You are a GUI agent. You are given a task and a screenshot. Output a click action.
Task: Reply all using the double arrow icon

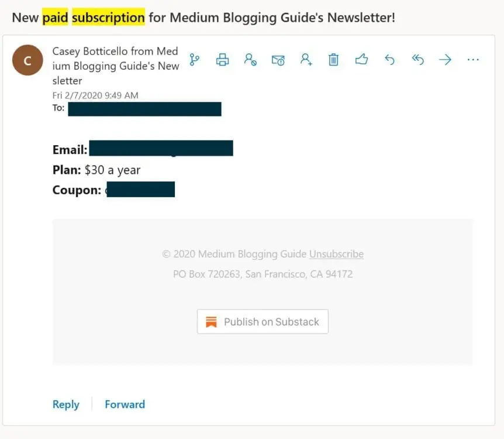coord(418,60)
